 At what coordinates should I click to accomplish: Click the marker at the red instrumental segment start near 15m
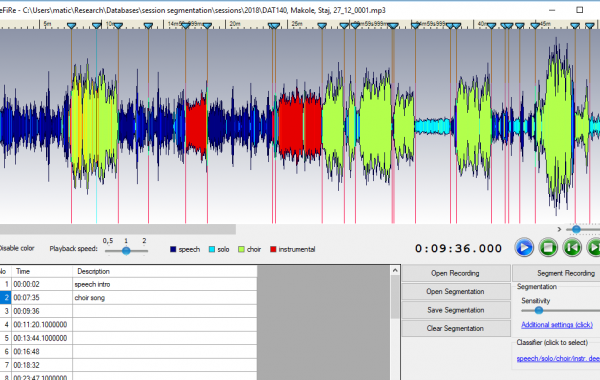[x=186, y=26]
